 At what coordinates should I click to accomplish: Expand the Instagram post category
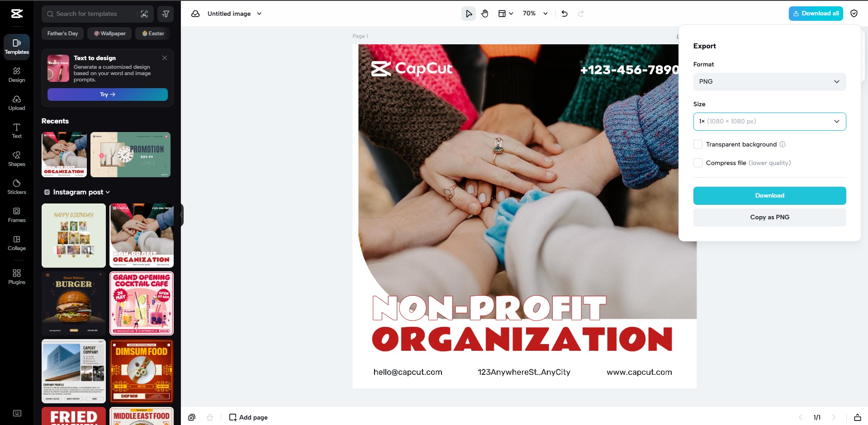tap(78, 192)
